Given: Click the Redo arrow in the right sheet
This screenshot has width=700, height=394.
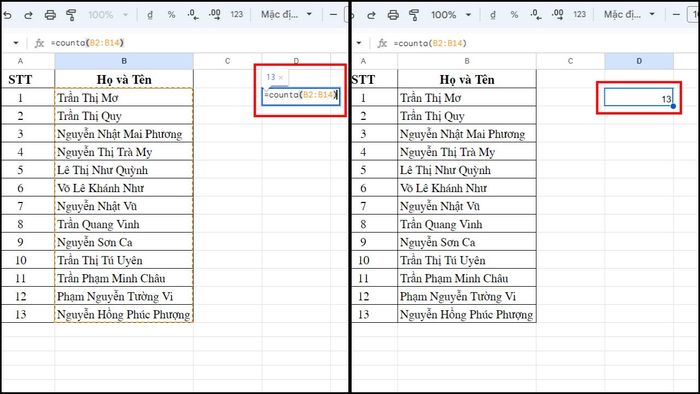Looking at the screenshot, I should point(371,15).
